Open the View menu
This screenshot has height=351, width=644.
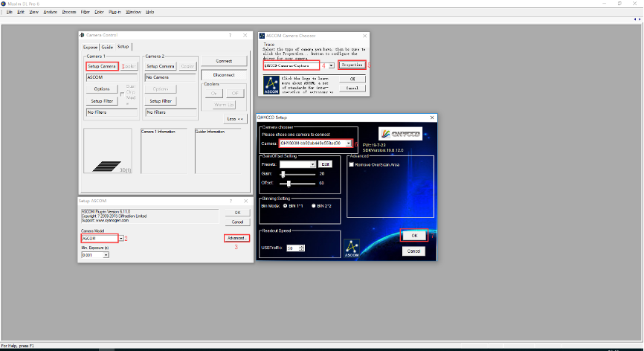point(33,13)
